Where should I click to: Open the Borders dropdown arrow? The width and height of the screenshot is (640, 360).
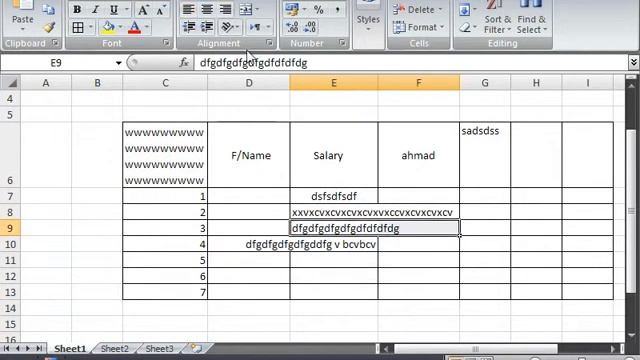tap(90, 27)
